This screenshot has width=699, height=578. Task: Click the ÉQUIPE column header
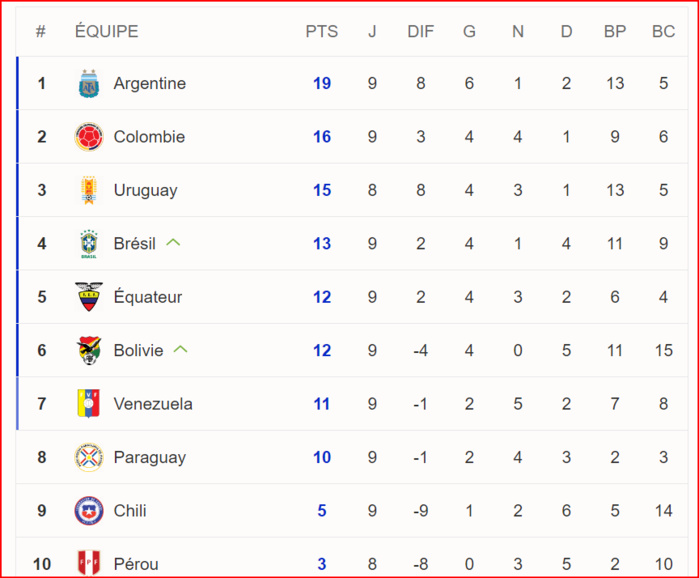(x=107, y=32)
